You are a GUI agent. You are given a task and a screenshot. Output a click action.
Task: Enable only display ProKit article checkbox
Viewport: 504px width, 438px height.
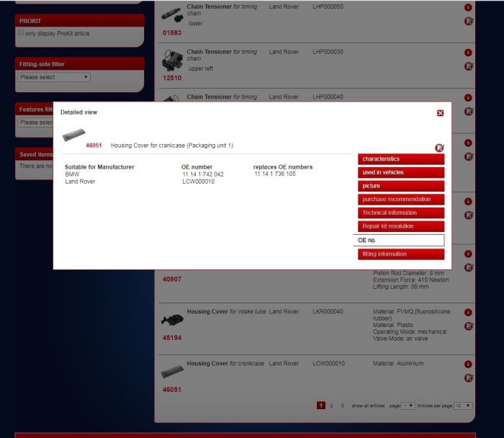pos(21,33)
